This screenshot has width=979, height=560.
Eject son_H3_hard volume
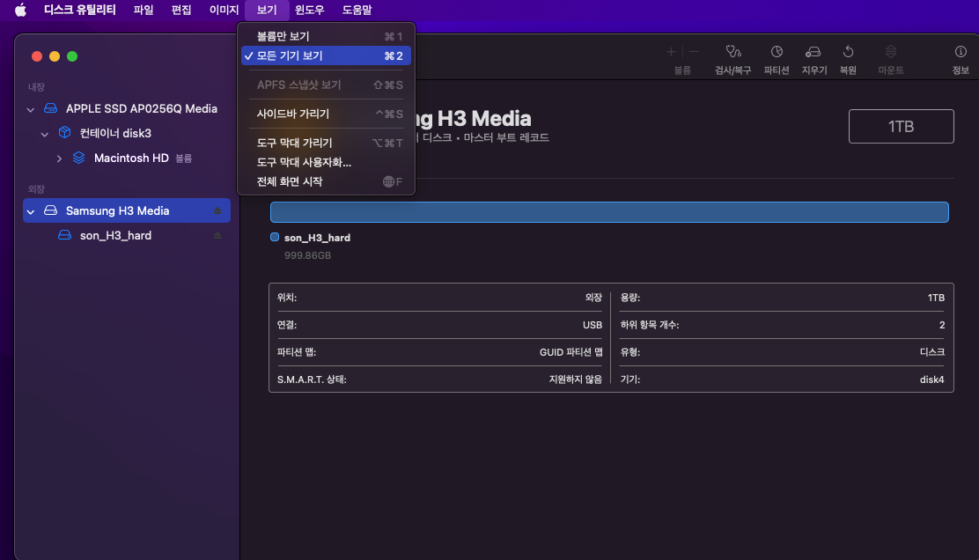tap(217, 235)
